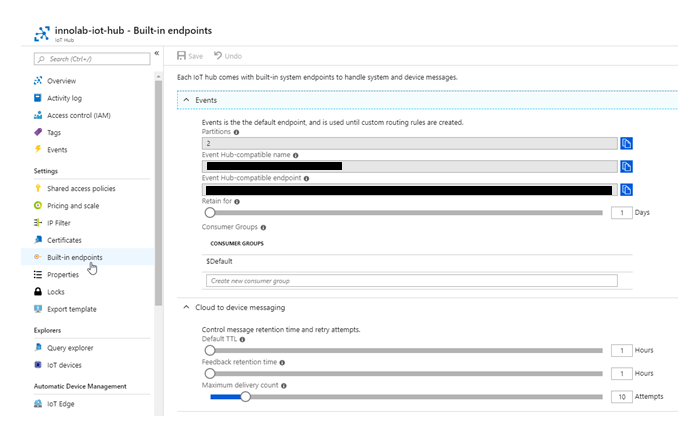This screenshot has height=438, width=700.
Task: Click the Retain for Days value box
Action: pos(621,213)
